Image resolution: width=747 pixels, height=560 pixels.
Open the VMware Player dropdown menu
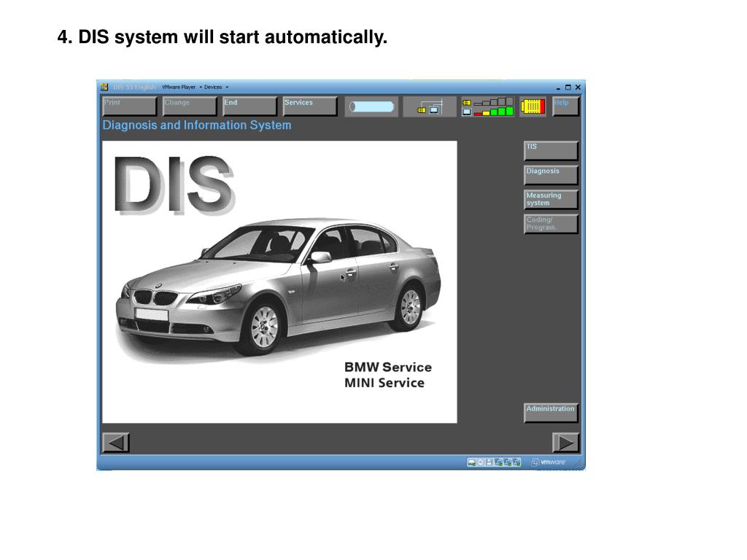(181, 87)
